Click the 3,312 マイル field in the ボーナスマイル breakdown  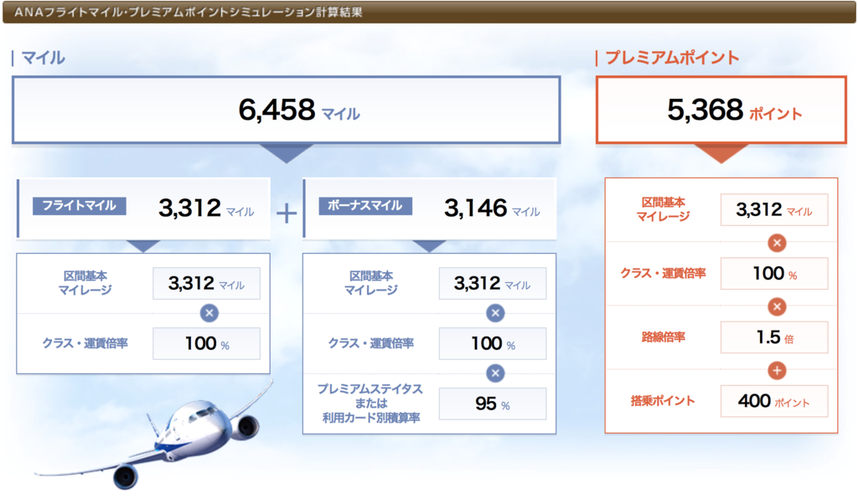(493, 283)
